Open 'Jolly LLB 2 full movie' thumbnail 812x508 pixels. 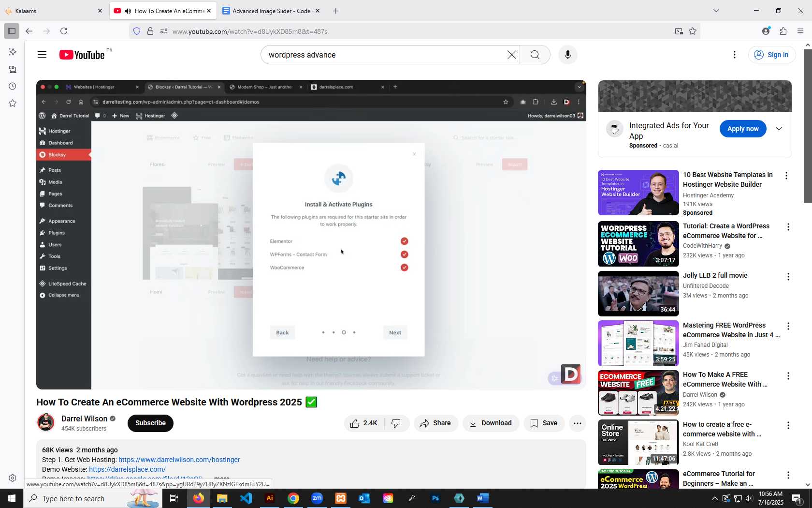638,294
